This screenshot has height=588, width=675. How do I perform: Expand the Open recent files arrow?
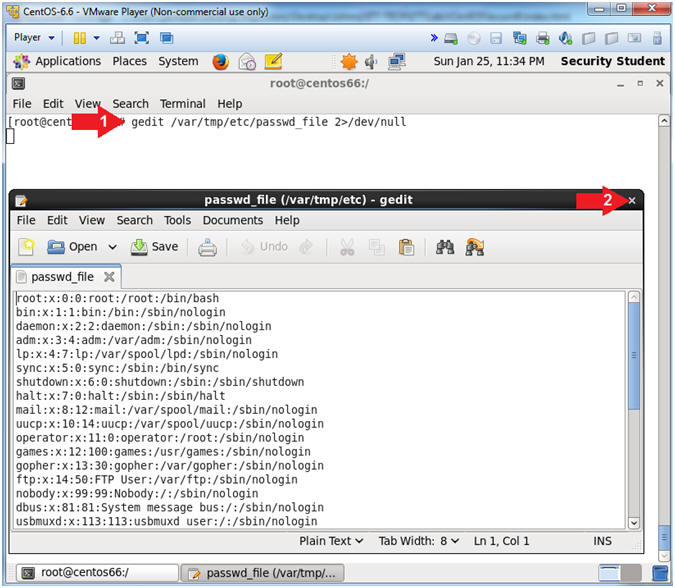pyautogui.click(x=112, y=247)
